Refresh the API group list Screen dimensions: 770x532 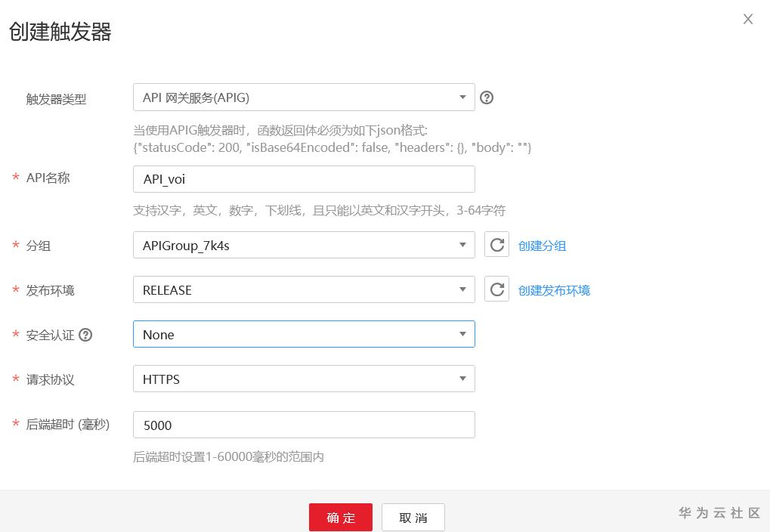click(496, 245)
